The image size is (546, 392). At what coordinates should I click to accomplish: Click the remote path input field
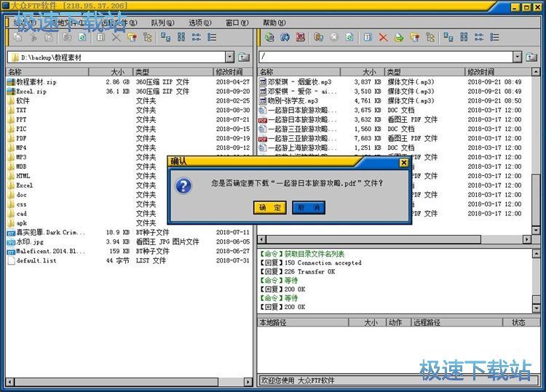[386, 57]
